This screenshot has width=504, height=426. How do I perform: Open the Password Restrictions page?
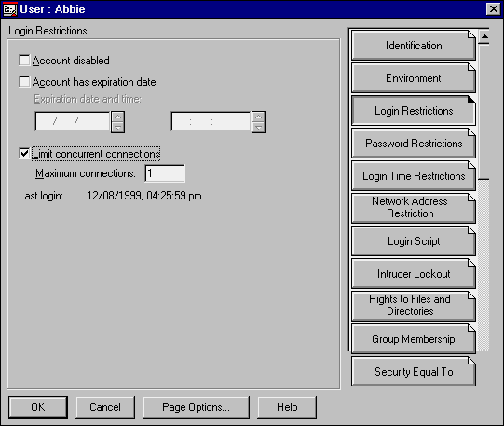[x=414, y=144]
